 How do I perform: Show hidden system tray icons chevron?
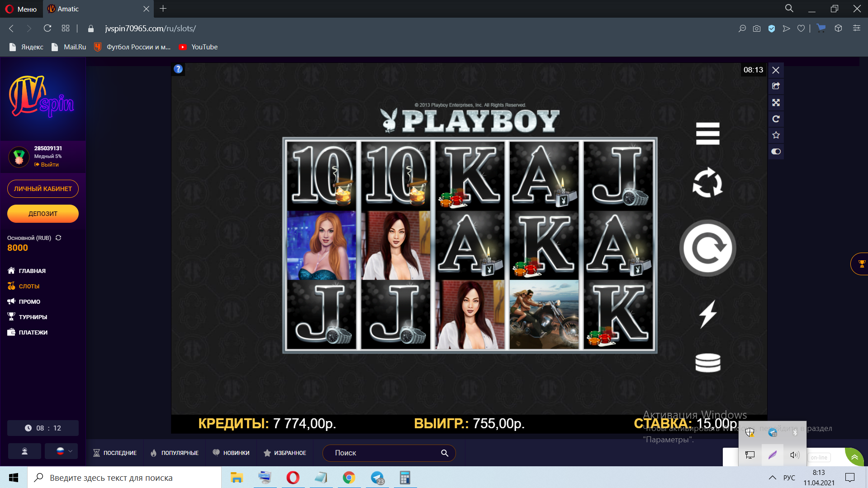click(772, 478)
